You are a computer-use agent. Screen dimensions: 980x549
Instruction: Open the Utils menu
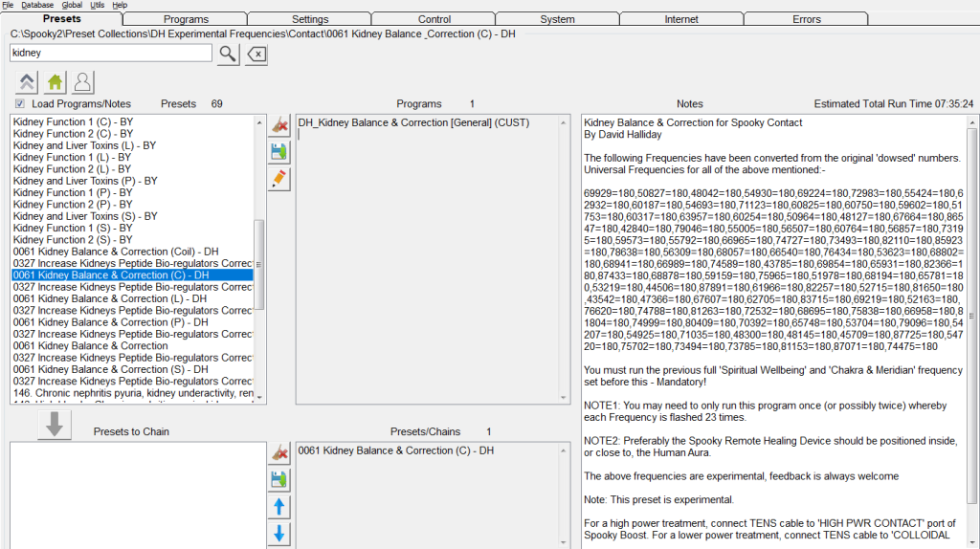click(x=97, y=5)
